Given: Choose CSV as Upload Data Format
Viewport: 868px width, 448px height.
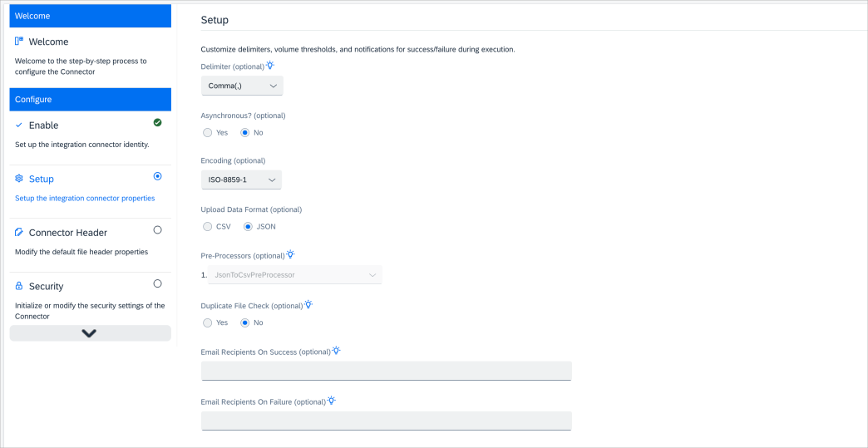Looking at the screenshot, I should click(x=208, y=226).
